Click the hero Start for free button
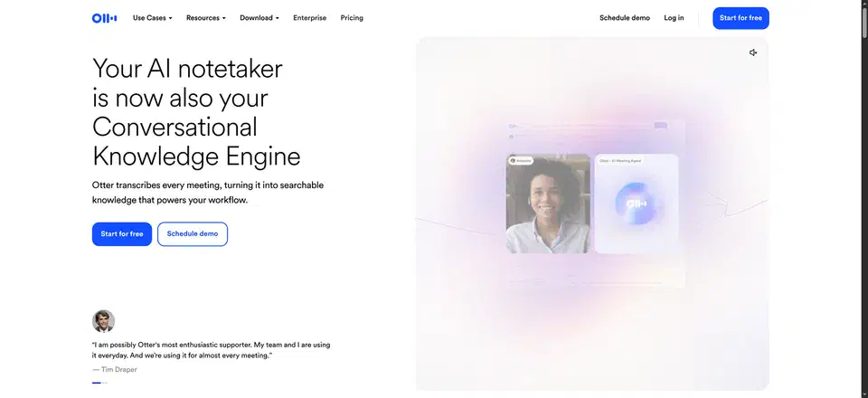The width and height of the screenshot is (868, 398). (122, 234)
